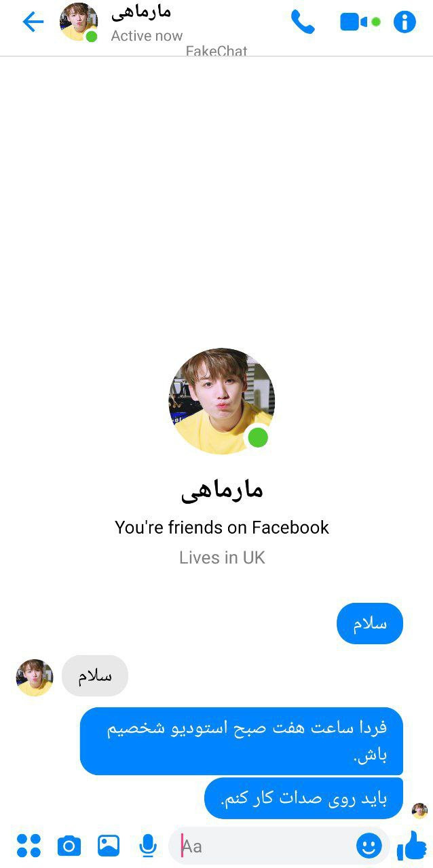Viewport: 433px width, 868px height.
Task: Focus the Aa message input field
Action: 268,846
